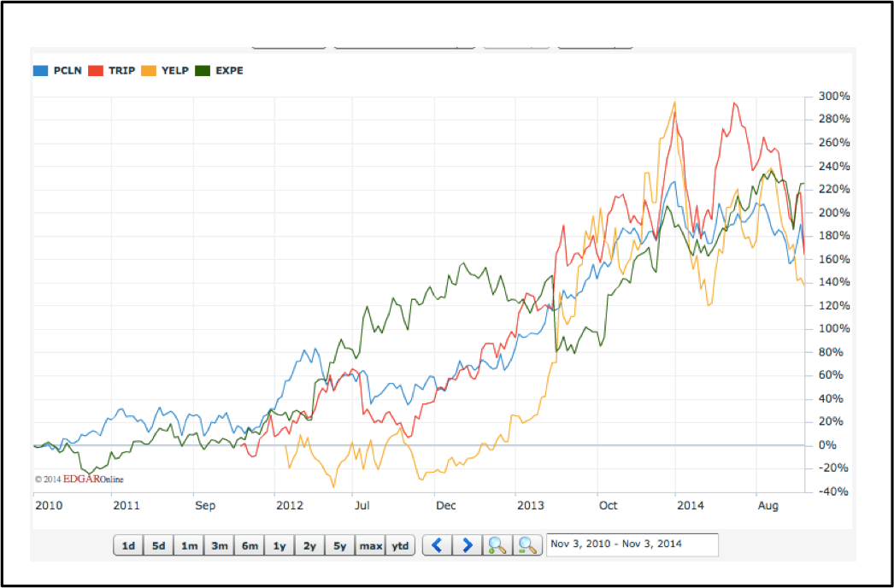The height and width of the screenshot is (588, 894).
Task: Zoom in with the plus magnifier
Action: 497,546
